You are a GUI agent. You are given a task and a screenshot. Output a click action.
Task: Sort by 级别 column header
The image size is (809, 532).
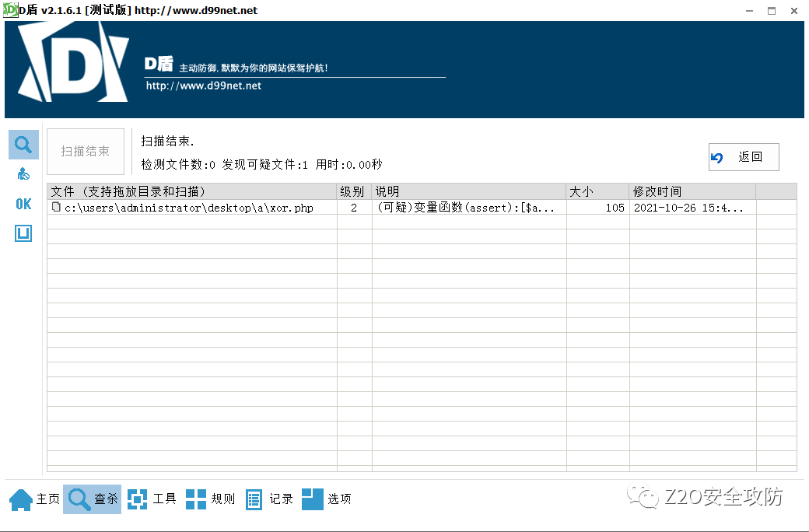(x=354, y=191)
